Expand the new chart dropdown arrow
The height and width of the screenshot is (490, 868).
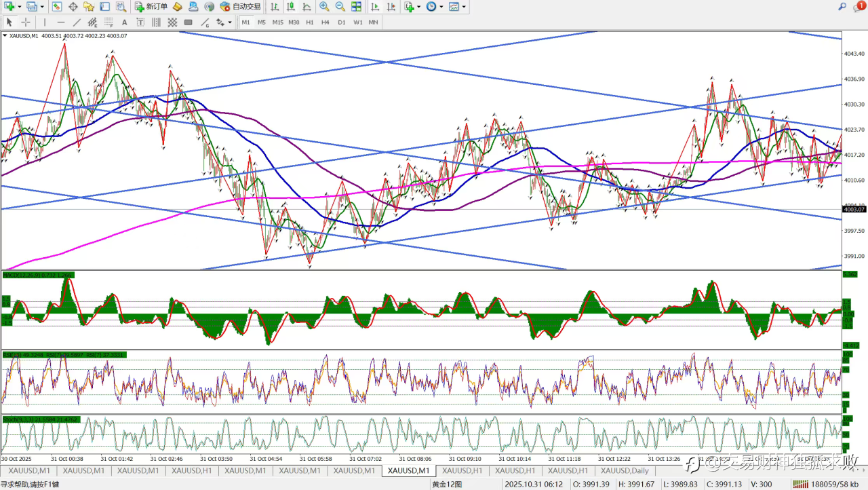tap(19, 7)
